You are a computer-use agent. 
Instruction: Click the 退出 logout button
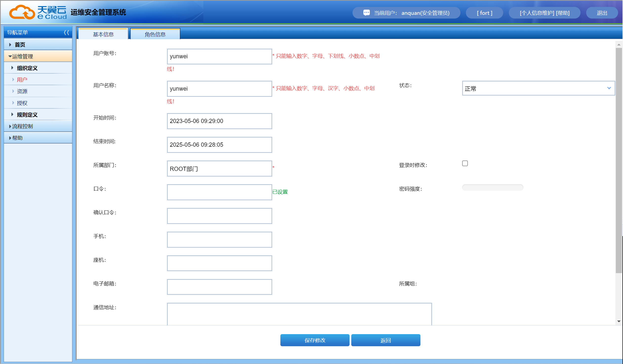click(x=602, y=13)
